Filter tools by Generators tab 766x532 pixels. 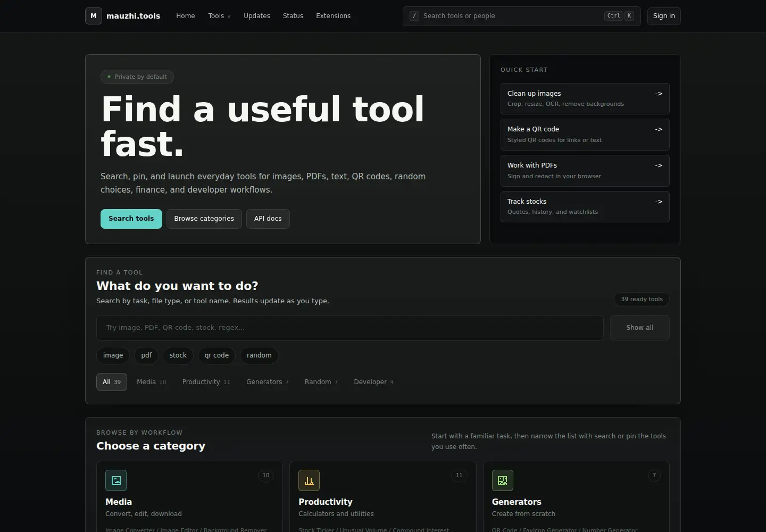tap(268, 382)
